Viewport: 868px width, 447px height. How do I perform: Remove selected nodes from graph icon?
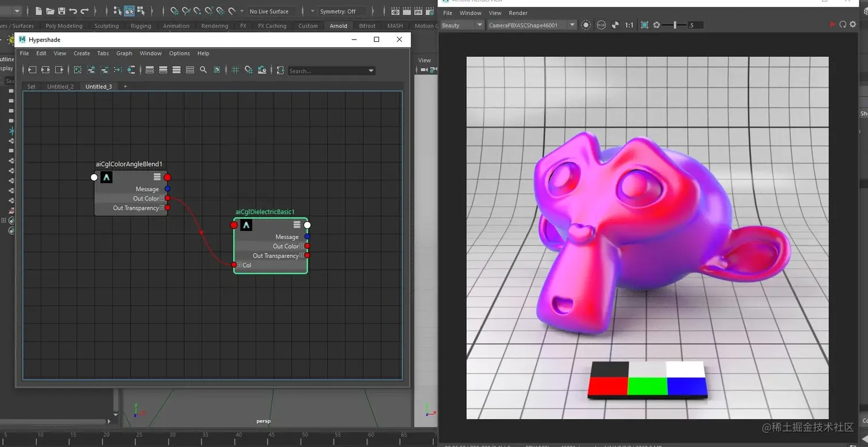[x=104, y=70]
